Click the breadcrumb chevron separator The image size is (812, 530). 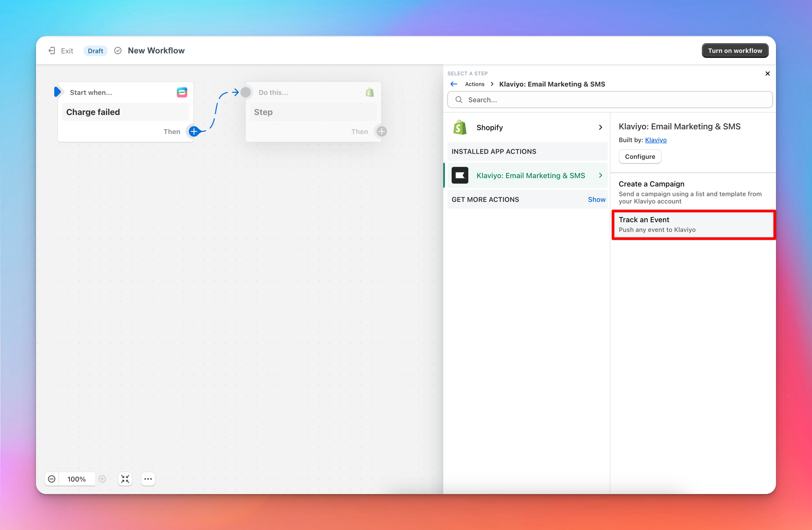pyautogui.click(x=492, y=84)
